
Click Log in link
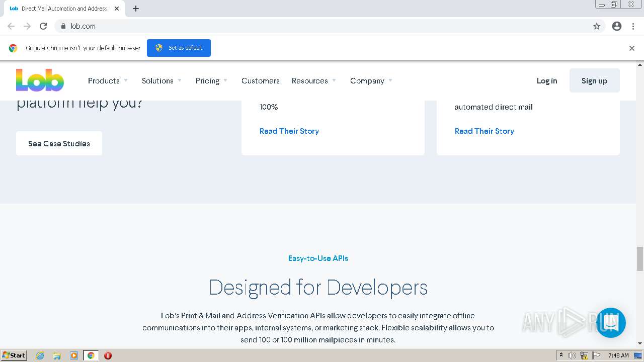[547, 80]
